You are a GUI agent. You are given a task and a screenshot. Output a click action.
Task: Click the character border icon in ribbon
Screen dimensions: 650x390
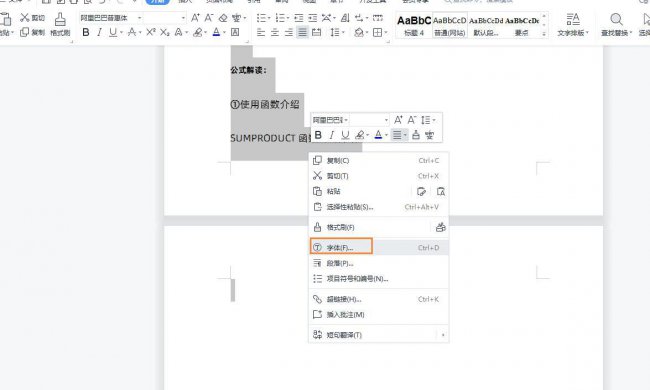tap(235, 32)
